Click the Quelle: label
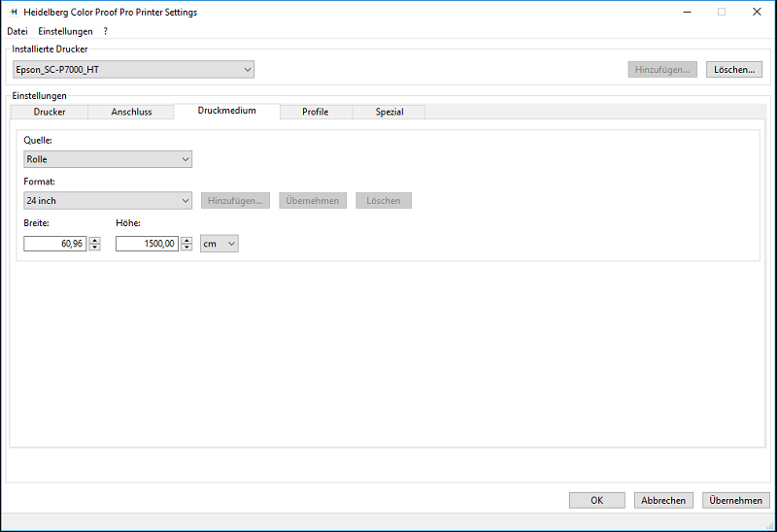 [x=38, y=140]
